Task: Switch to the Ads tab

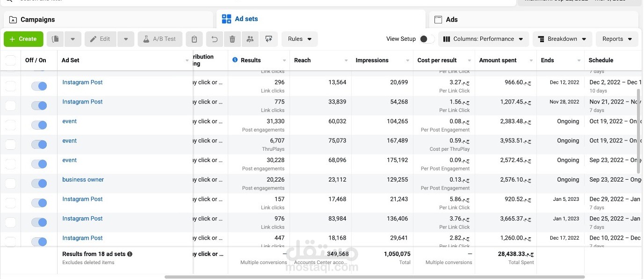Action: point(534,20)
